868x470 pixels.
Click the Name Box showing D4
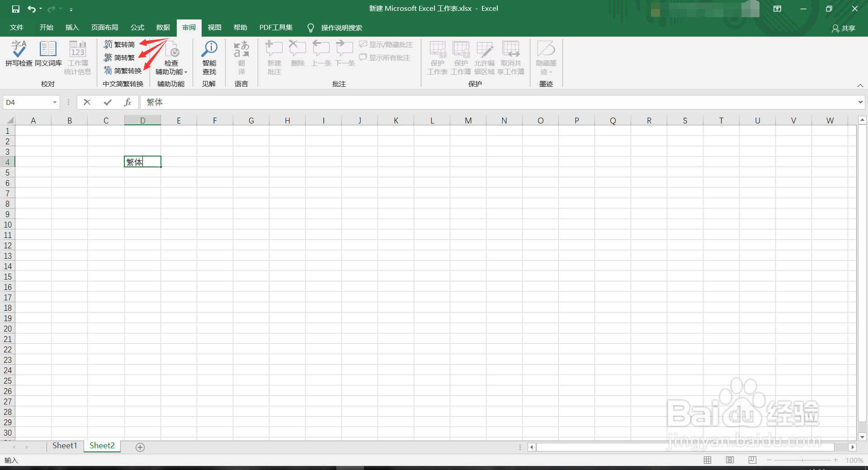(x=27, y=102)
